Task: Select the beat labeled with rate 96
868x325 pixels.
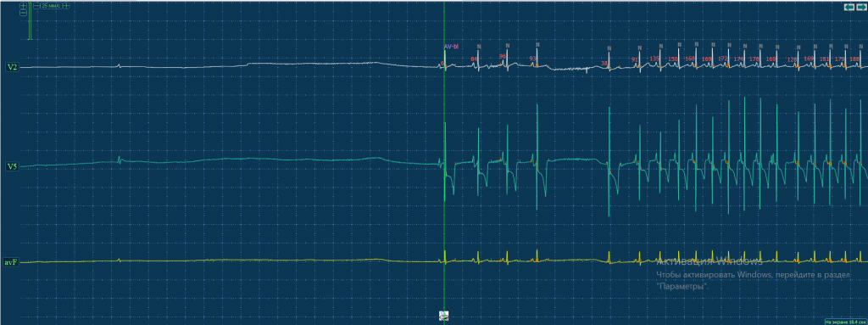Action: click(503, 56)
